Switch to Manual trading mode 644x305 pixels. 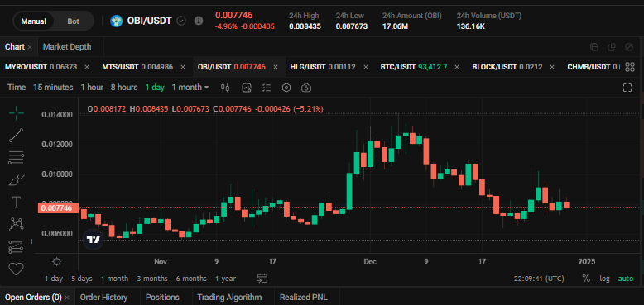[34, 21]
